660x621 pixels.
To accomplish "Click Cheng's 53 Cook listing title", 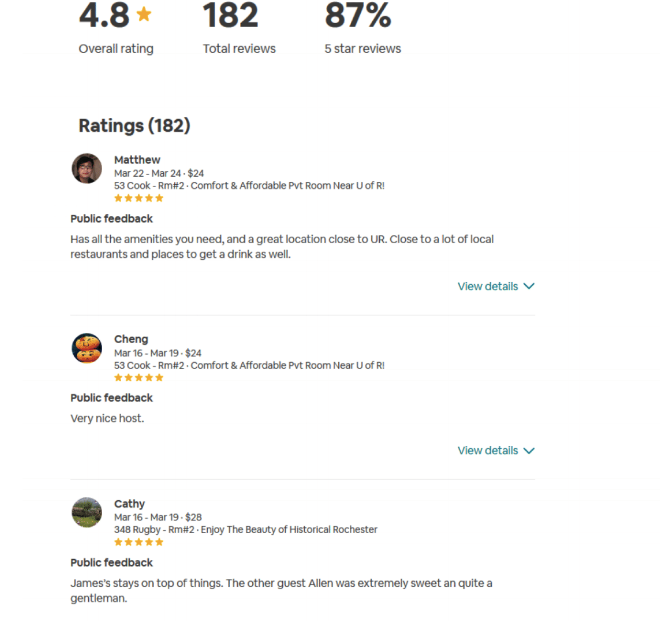I will click(249, 366).
